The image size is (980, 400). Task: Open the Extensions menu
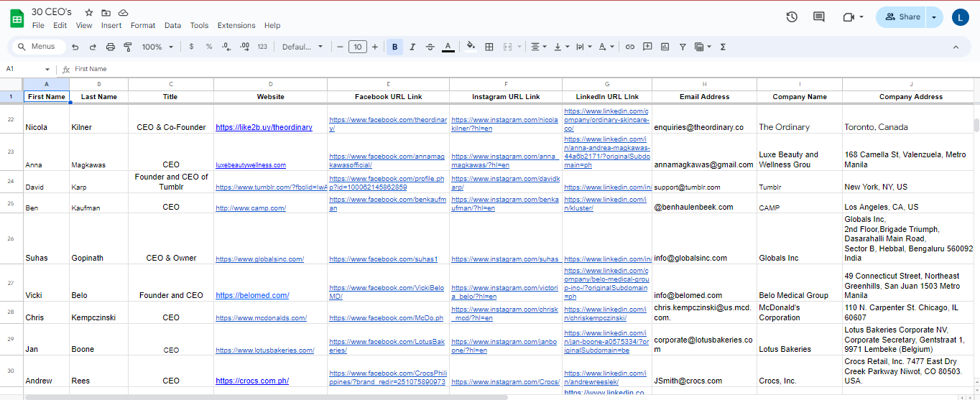(x=236, y=25)
